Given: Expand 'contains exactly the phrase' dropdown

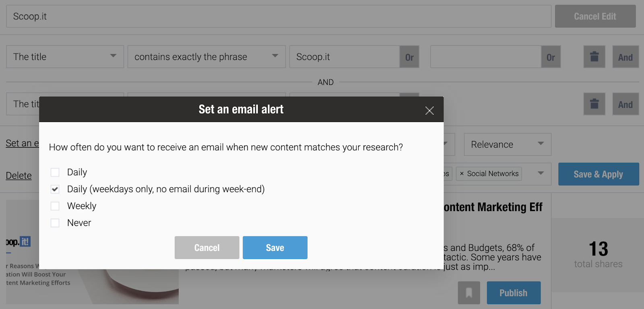Looking at the screenshot, I should point(206,57).
